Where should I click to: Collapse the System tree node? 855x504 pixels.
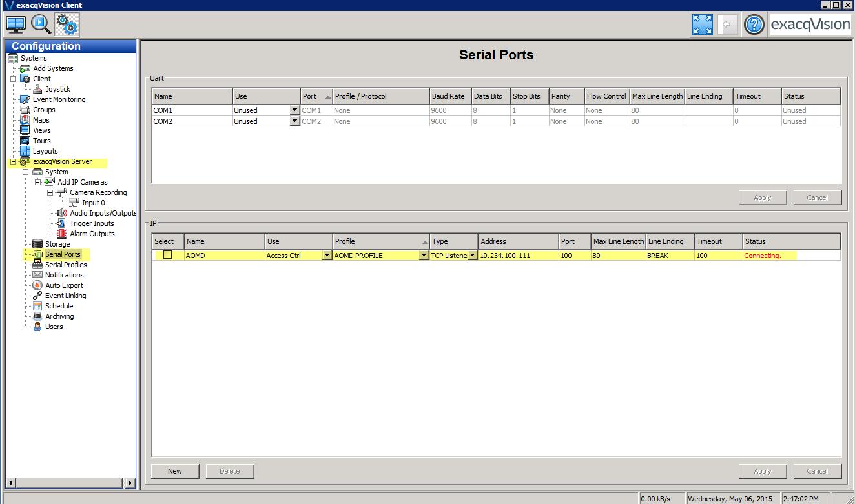(25, 172)
